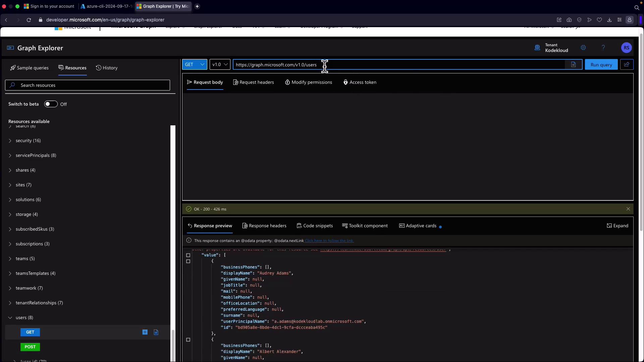This screenshot has height=362, width=644.
Task: Click the document icon inside the URL field
Action: (574, 65)
